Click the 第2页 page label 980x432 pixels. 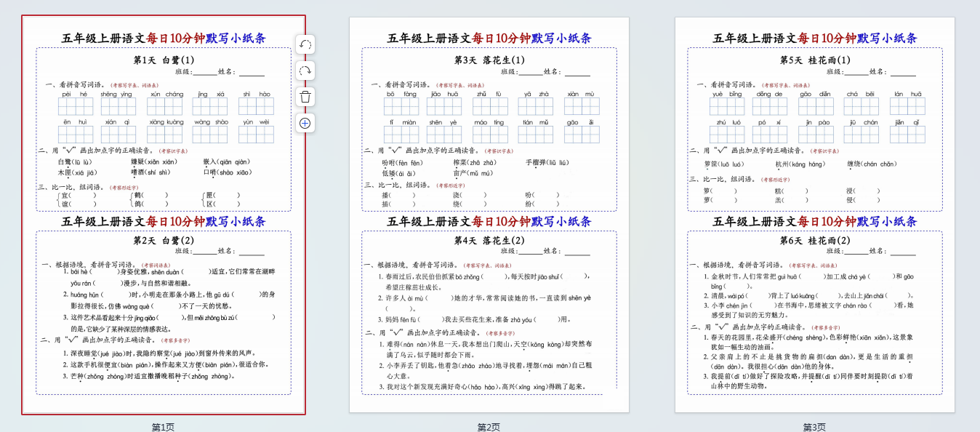click(x=489, y=427)
